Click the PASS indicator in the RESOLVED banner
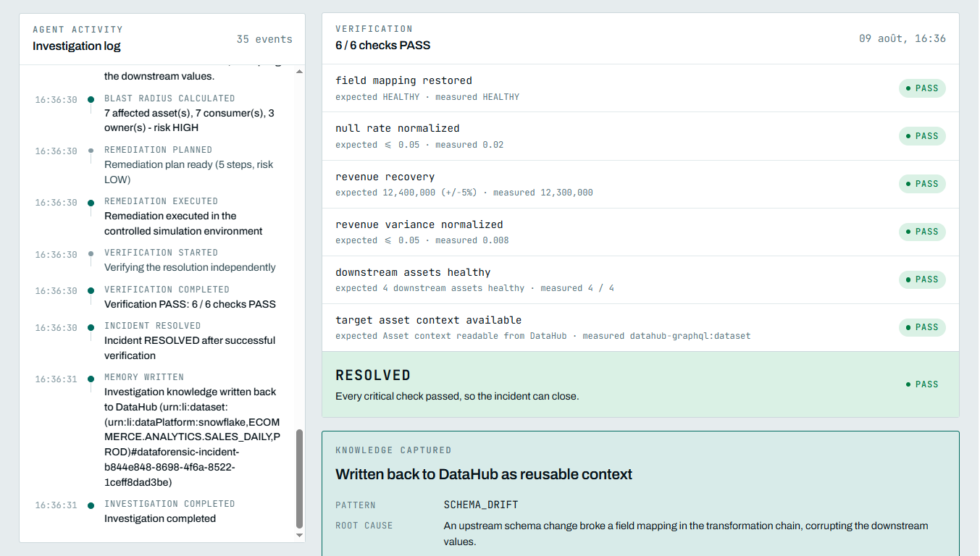 click(x=922, y=384)
